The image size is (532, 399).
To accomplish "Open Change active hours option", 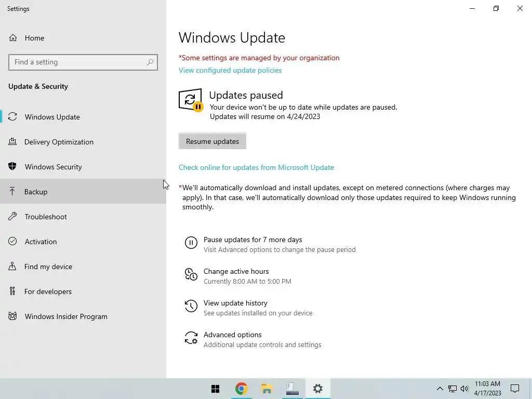I will pos(238,276).
